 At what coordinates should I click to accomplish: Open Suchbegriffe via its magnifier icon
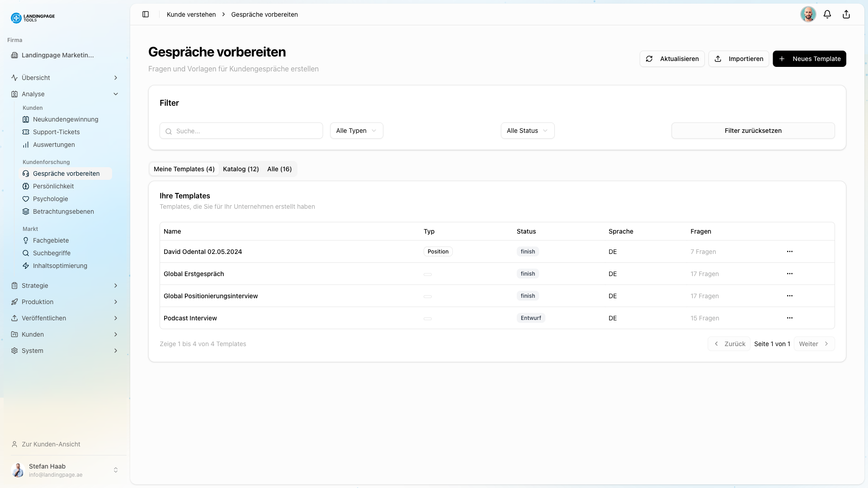26,253
